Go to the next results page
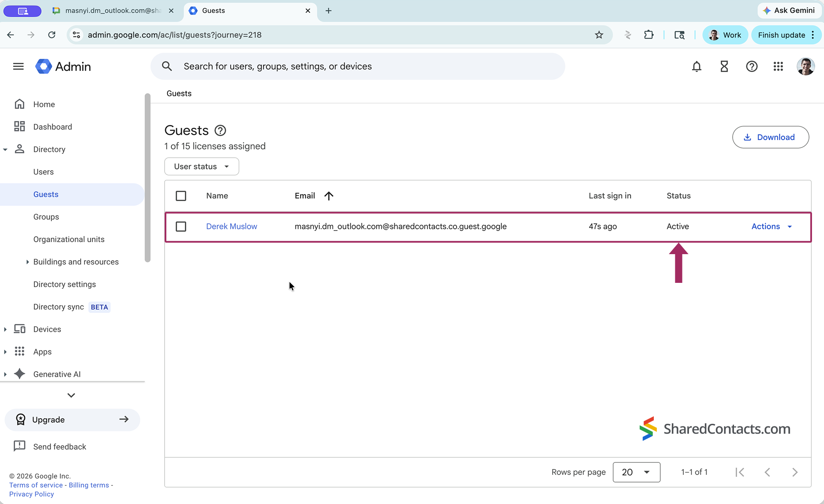 click(x=795, y=472)
